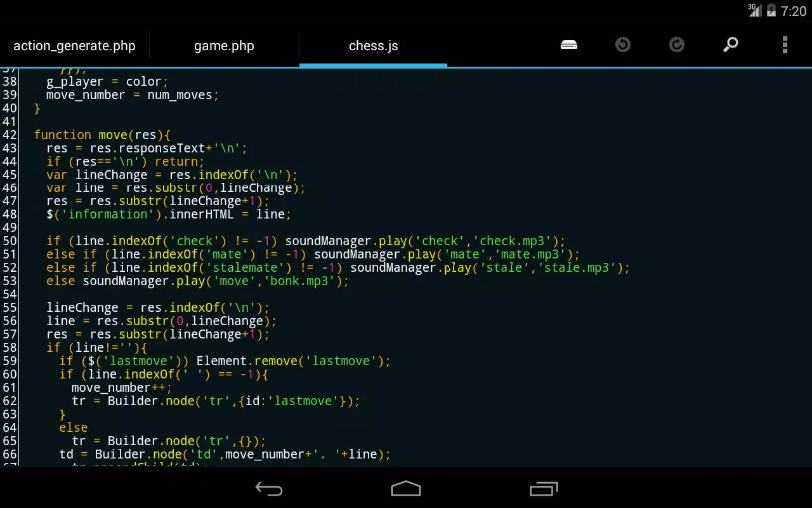The height and width of the screenshot is (508, 812).
Task: Tap the Save file icon
Action: click(568, 44)
